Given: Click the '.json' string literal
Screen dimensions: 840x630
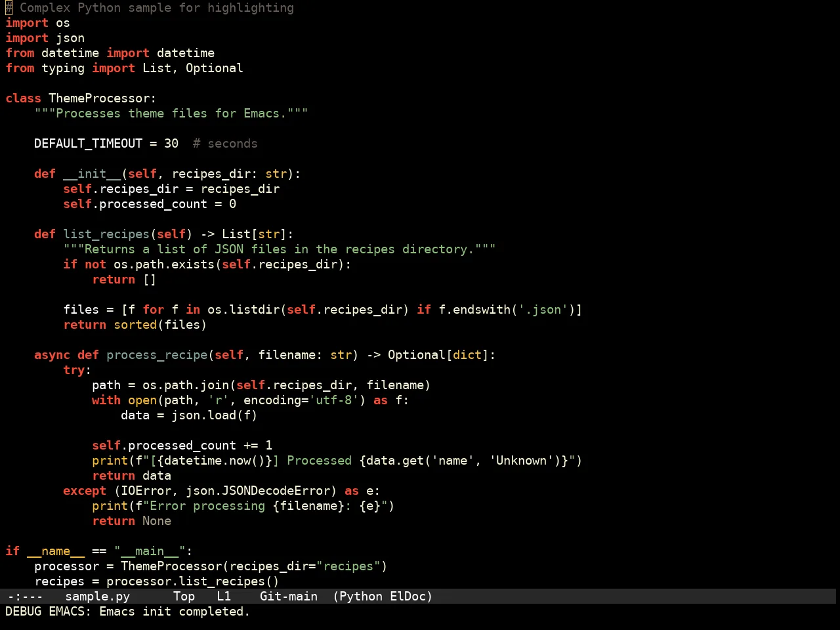Looking at the screenshot, I should 543,310.
